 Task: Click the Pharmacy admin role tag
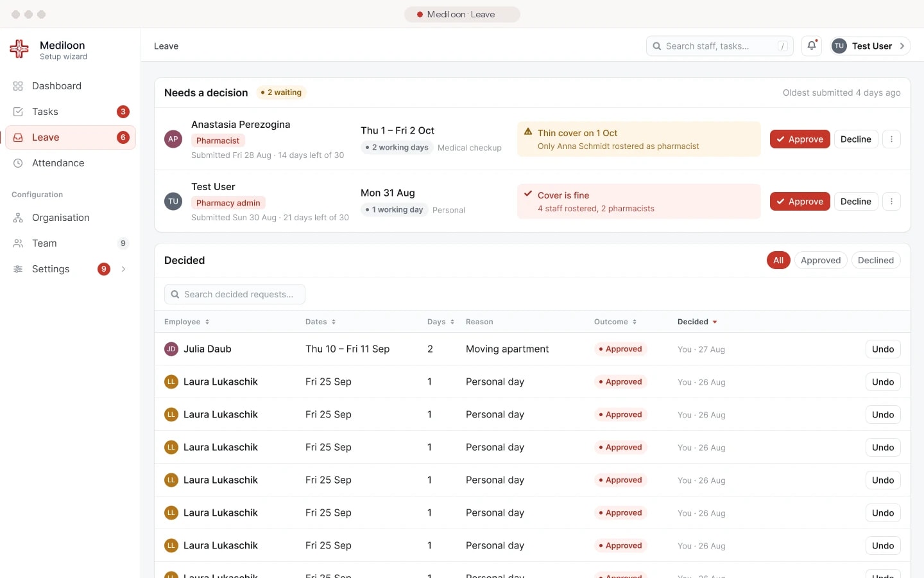(228, 203)
